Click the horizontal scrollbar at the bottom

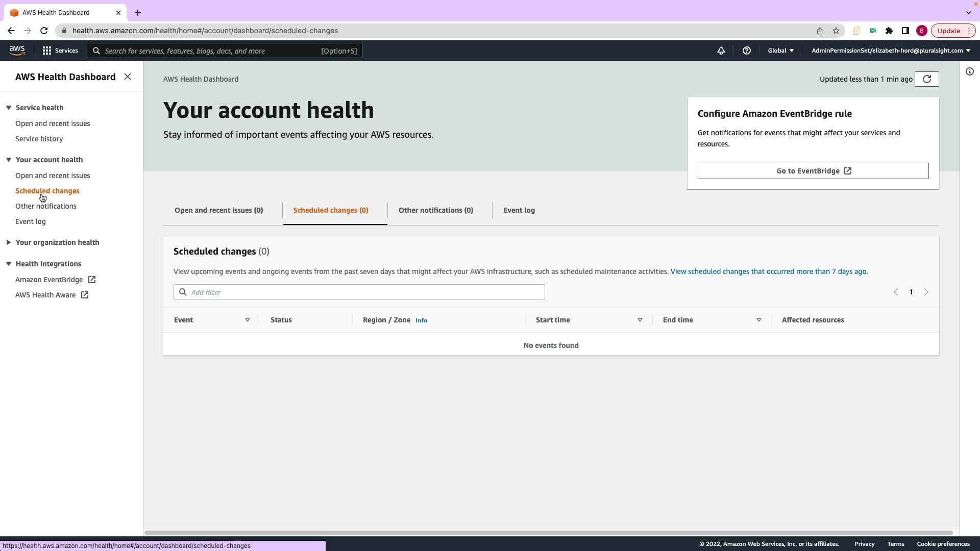point(548,533)
